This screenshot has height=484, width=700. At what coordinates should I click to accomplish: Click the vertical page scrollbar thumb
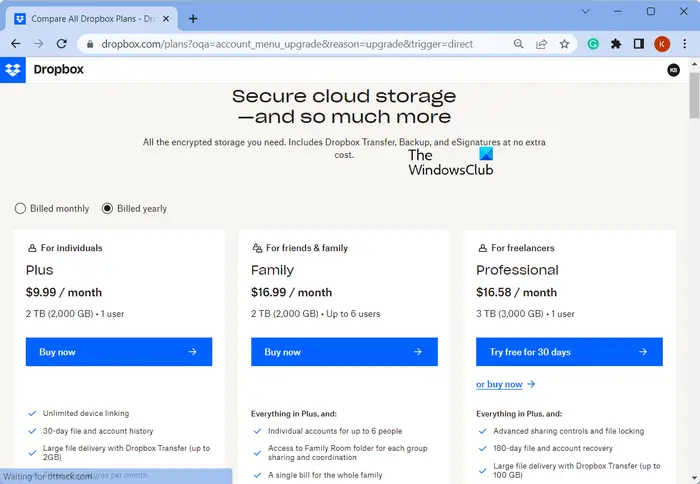[694, 96]
